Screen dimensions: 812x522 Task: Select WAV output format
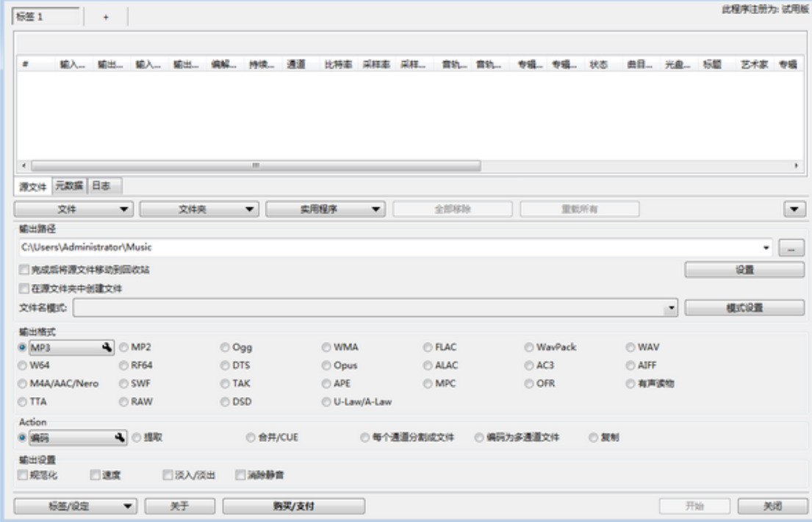630,347
